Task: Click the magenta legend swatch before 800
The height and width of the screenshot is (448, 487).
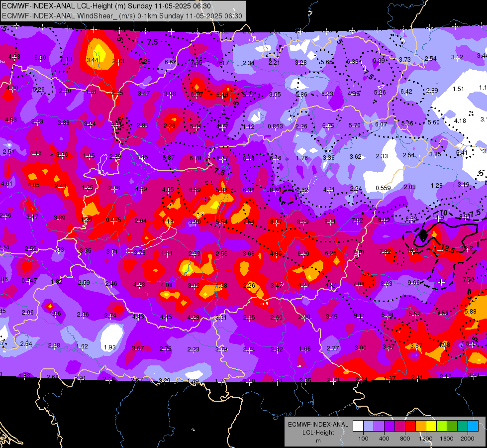Action: coord(400,426)
